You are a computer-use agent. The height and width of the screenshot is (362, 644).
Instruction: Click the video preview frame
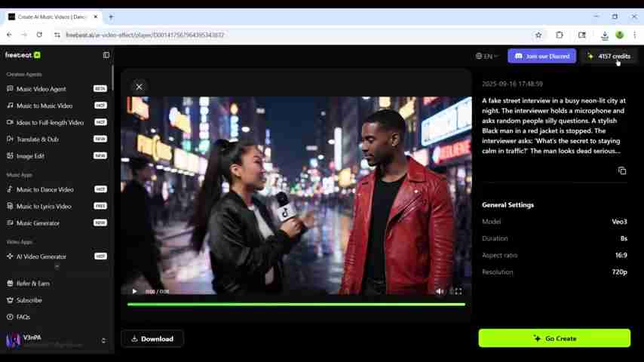(x=296, y=195)
